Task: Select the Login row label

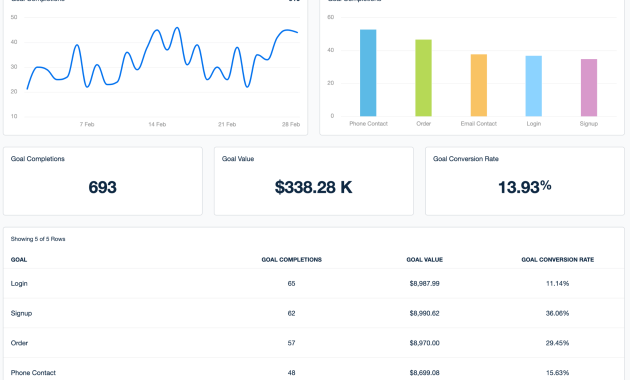Action: (x=19, y=284)
